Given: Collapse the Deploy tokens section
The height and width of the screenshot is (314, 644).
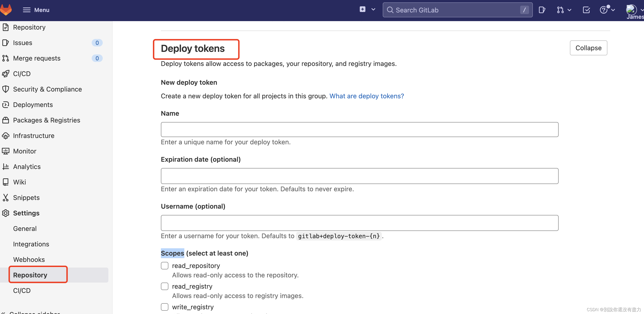Looking at the screenshot, I should [x=588, y=48].
